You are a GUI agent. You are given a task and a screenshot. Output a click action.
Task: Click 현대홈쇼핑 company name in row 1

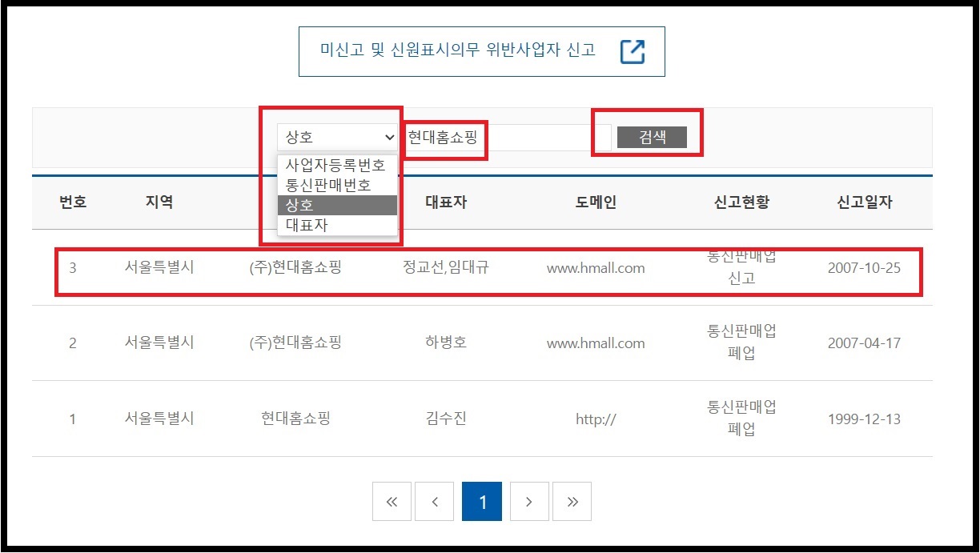295,418
